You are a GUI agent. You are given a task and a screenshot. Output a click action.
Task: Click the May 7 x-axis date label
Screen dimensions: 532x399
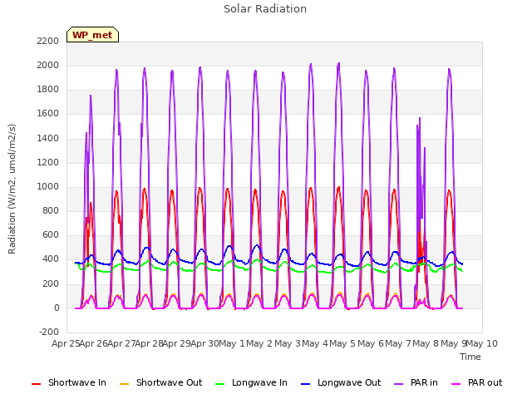398,343
